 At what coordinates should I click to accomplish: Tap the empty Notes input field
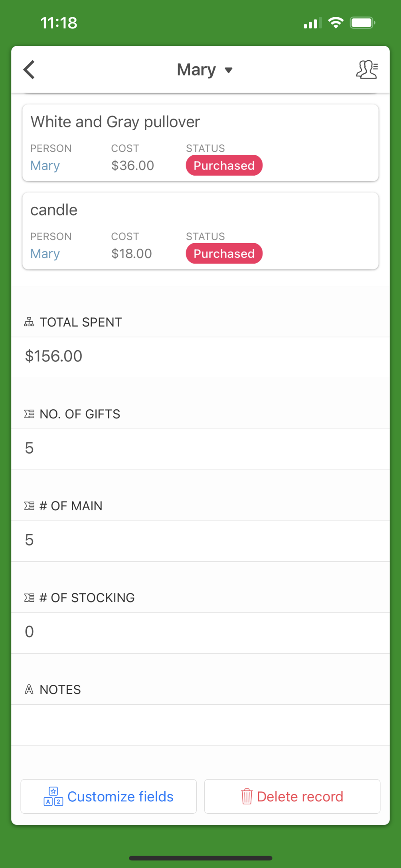pos(200,725)
